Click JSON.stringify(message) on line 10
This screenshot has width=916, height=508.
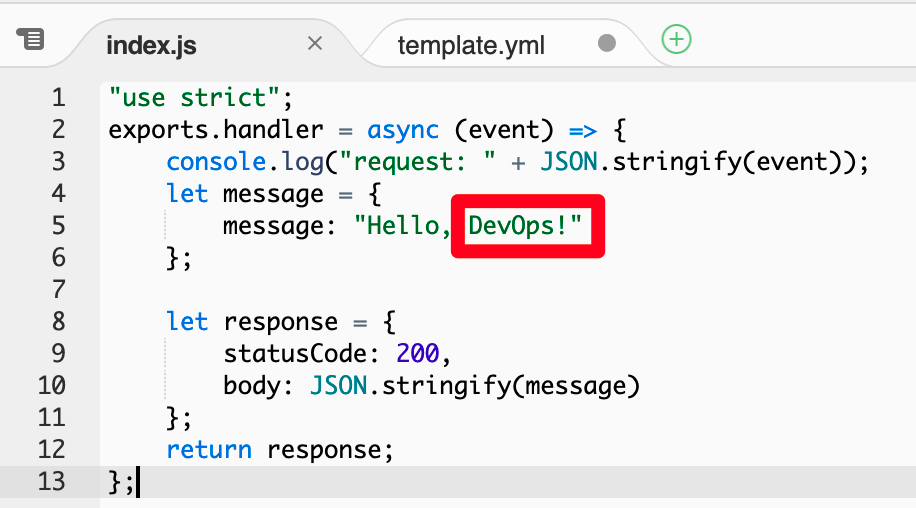pos(475,386)
